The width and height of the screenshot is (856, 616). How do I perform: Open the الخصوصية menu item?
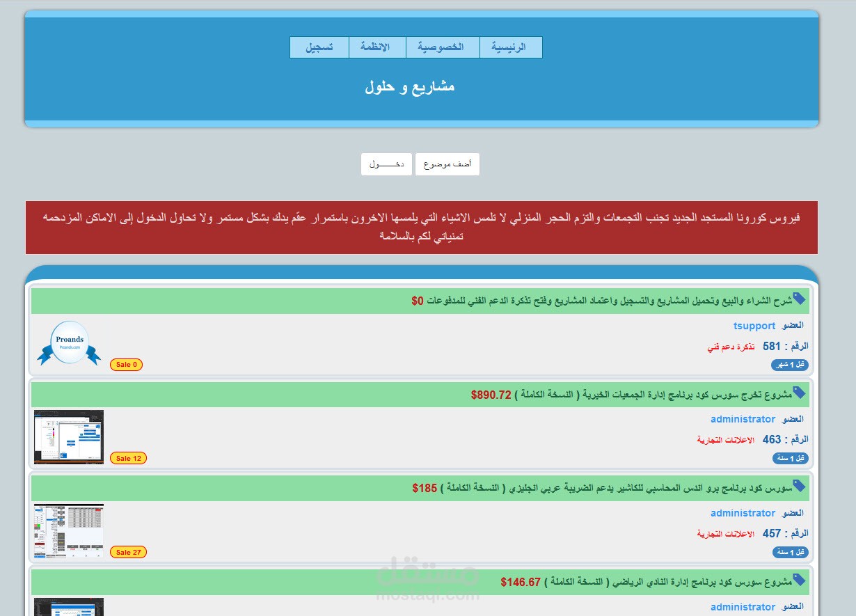coord(443,47)
